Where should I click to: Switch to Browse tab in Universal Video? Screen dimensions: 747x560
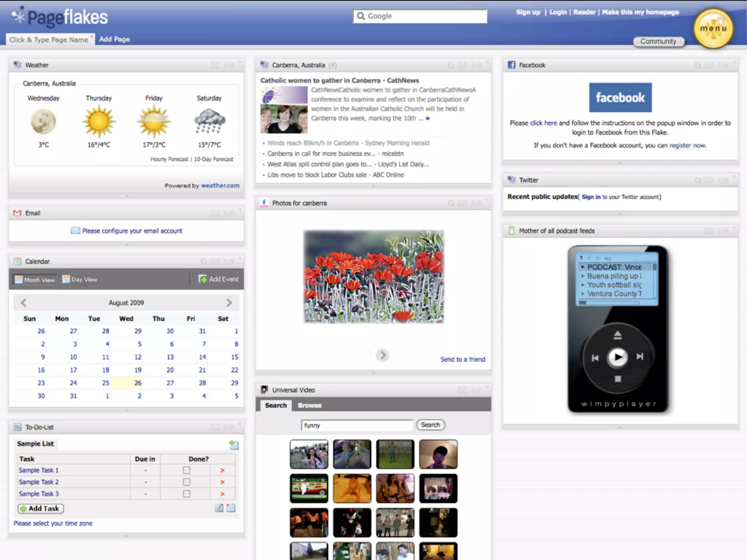309,405
